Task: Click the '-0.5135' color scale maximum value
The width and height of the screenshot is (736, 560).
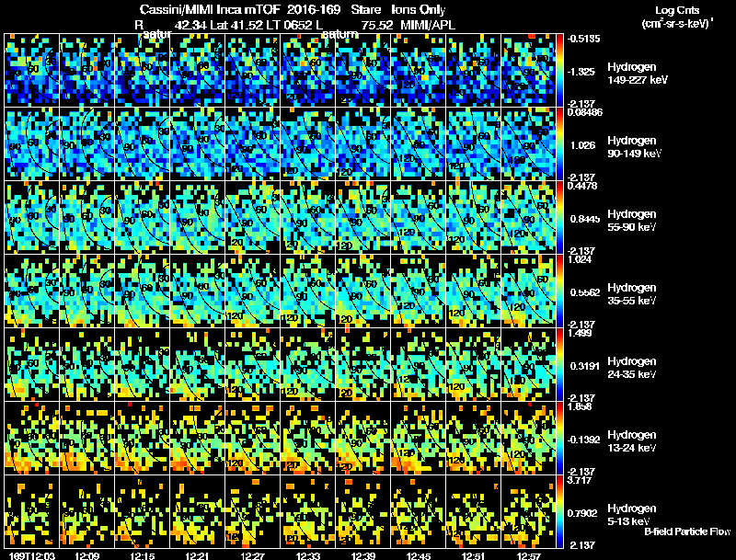Action: coord(583,39)
